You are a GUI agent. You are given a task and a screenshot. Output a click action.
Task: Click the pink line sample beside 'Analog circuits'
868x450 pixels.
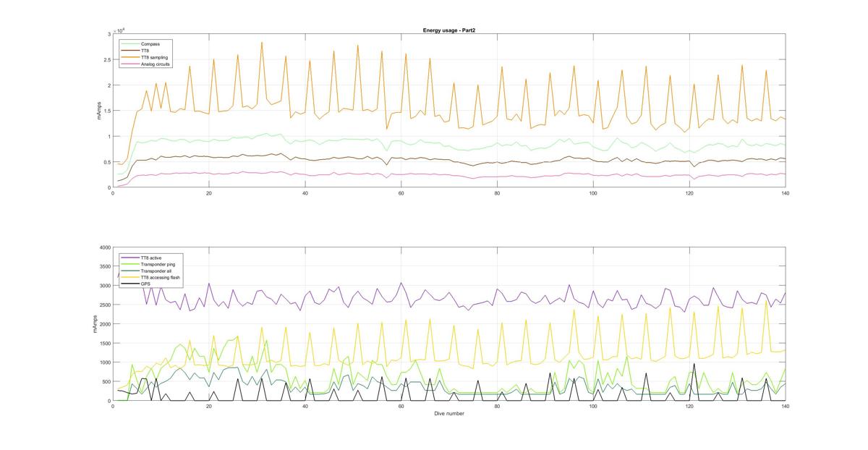(130, 64)
